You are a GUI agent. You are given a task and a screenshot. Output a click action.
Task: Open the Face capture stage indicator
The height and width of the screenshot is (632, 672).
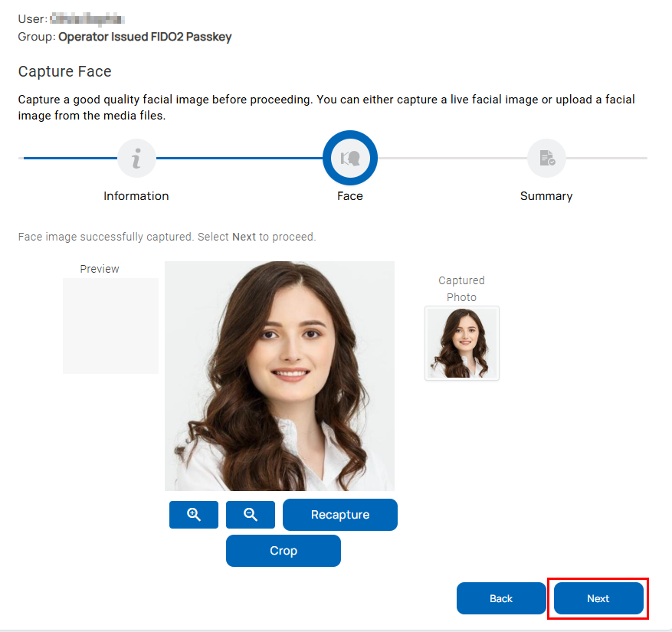(350, 158)
